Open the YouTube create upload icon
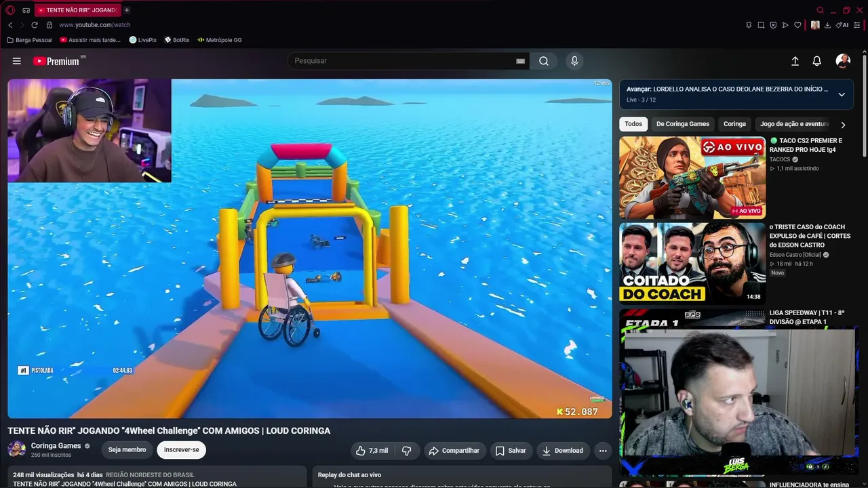868x488 pixels. [x=795, y=61]
